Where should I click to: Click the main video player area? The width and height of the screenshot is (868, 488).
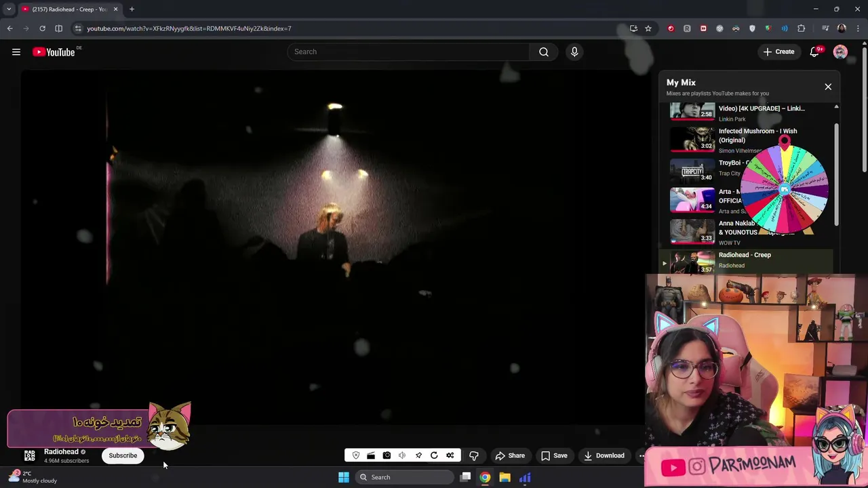click(335, 247)
